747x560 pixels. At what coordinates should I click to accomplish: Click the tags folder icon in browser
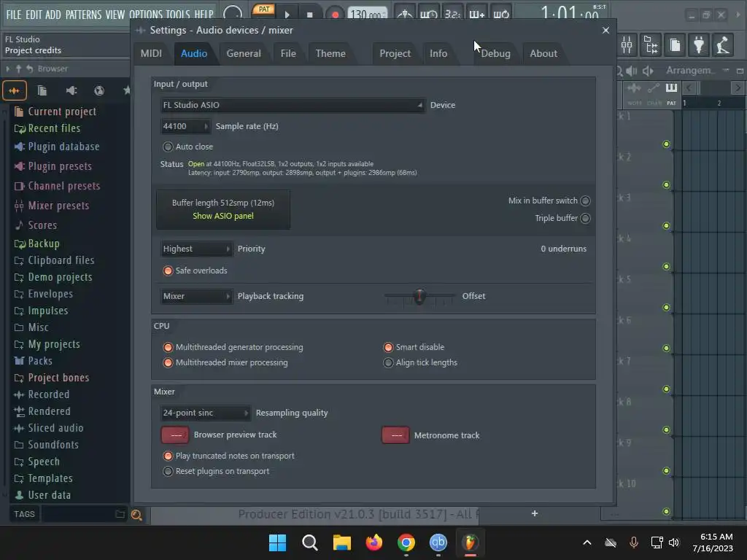120,514
